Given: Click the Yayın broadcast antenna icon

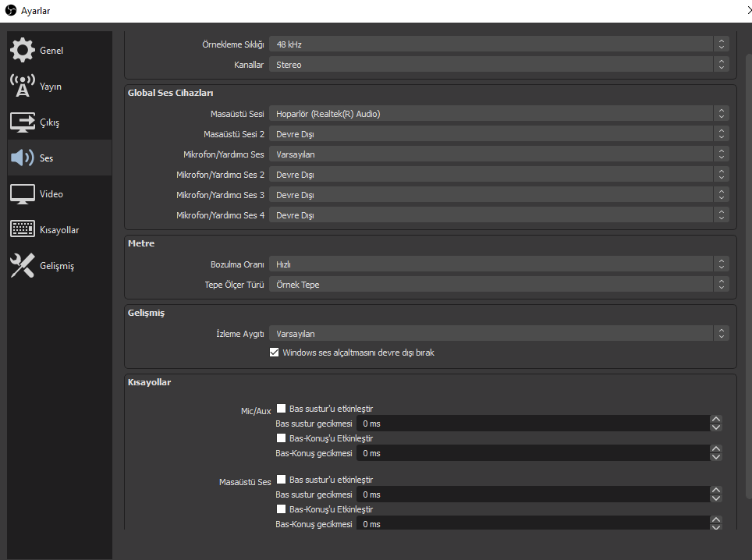Looking at the screenshot, I should point(22,86).
